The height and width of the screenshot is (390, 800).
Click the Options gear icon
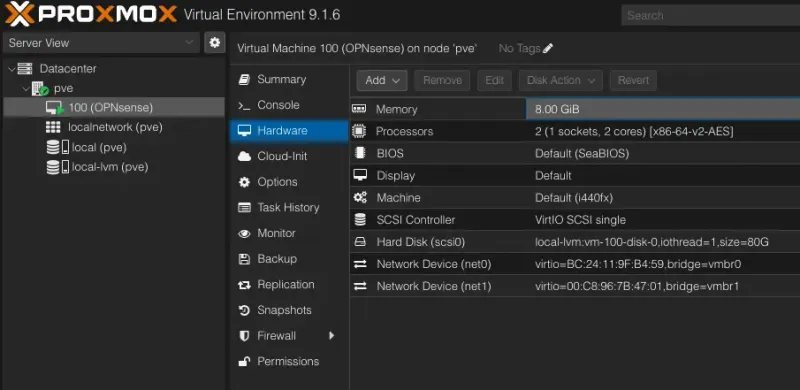pyautogui.click(x=244, y=182)
